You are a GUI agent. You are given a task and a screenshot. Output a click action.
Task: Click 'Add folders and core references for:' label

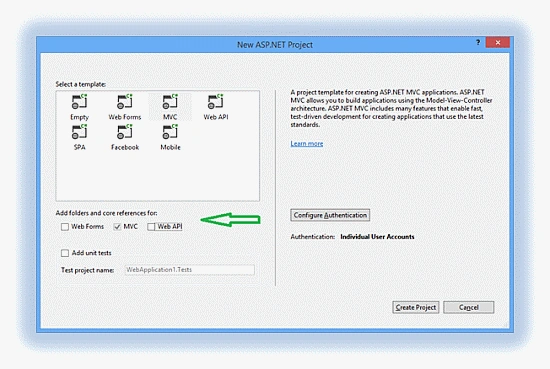[x=106, y=213]
